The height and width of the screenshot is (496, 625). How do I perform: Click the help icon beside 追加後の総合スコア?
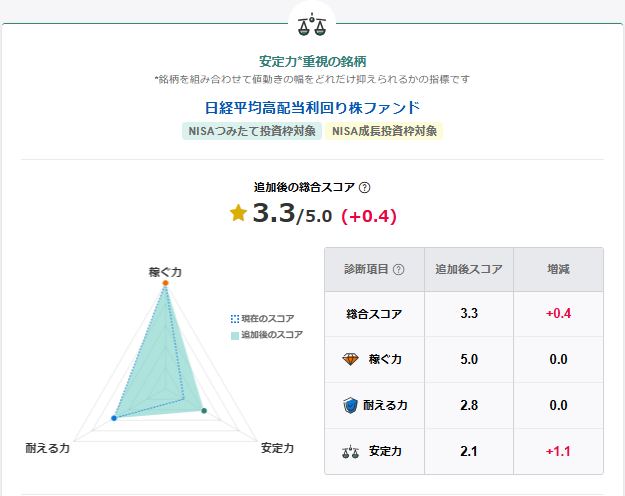coord(365,187)
